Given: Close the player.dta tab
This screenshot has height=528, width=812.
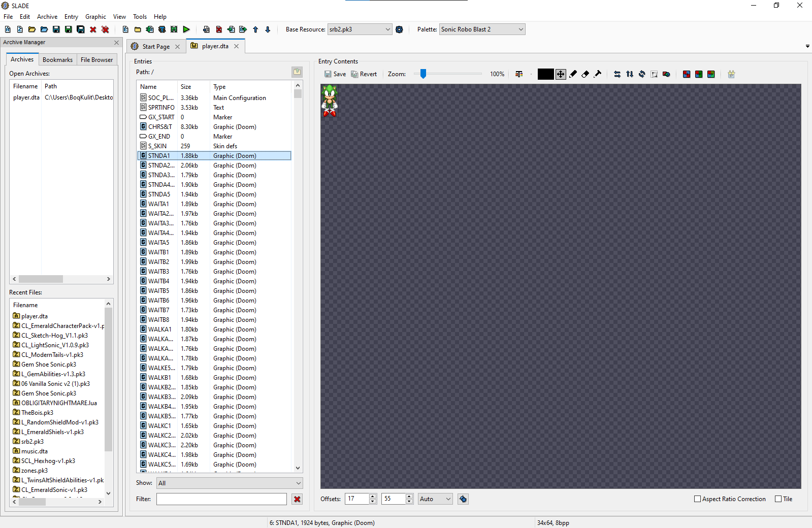Looking at the screenshot, I should 236,46.
